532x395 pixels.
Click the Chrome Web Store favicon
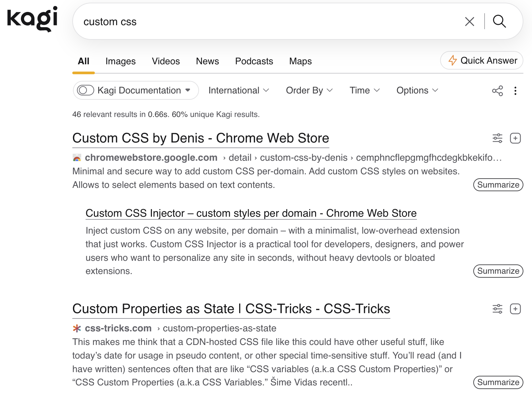77,158
